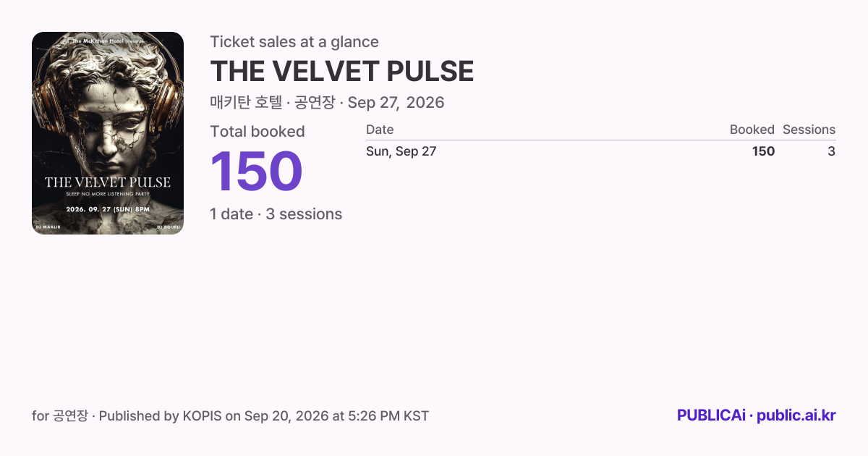The width and height of the screenshot is (868, 456).
Task: Click the large 150 total booked number
Action: pos(256,172)
